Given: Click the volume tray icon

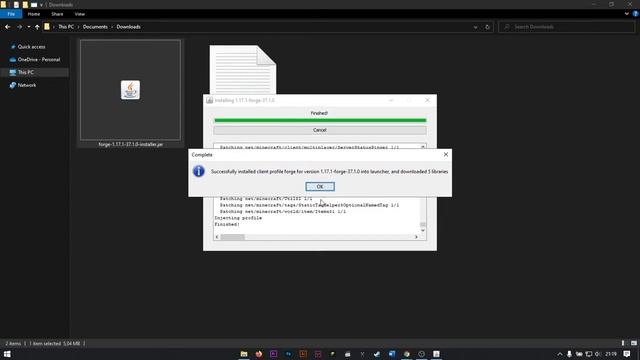Looking at the screenshot, I should (598, 354).
